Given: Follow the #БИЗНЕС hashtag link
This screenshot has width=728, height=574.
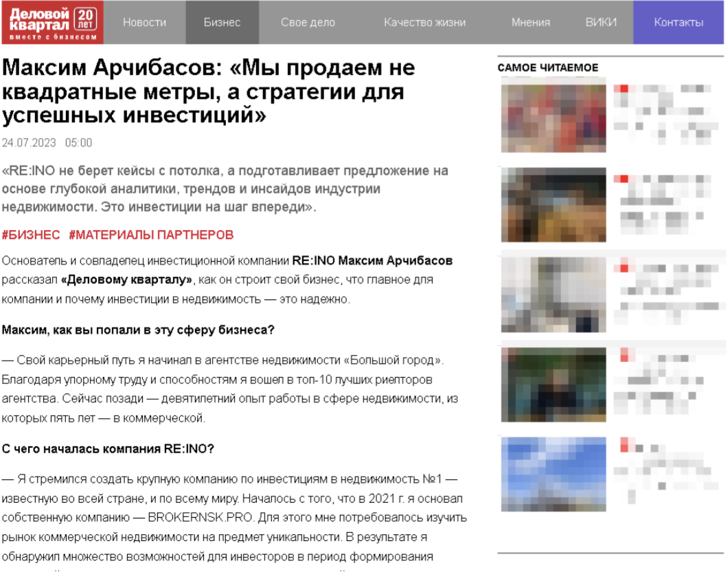Looking at the screenshot, I should pos(31,235).
